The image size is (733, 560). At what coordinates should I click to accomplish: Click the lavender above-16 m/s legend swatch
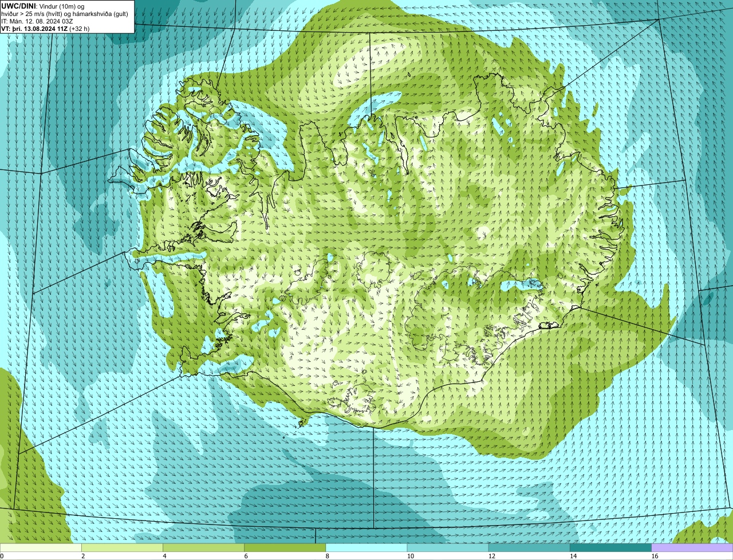692,548
